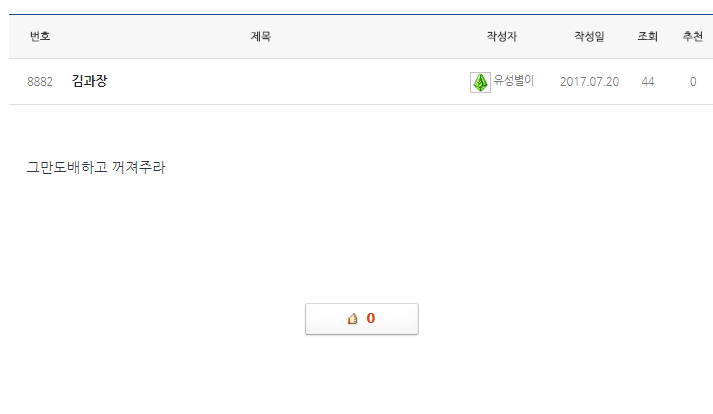Click the post body text 그만도배하고 꺼져주라

coord(96,167)
